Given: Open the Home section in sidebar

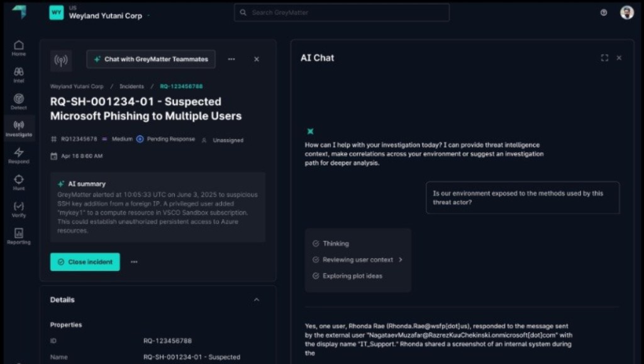Looking at the screenshot, I should tap(18, 48).
